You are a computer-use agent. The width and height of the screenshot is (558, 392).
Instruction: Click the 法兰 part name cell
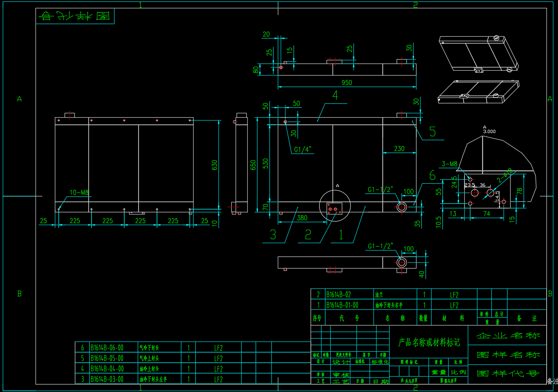(379, 294)
